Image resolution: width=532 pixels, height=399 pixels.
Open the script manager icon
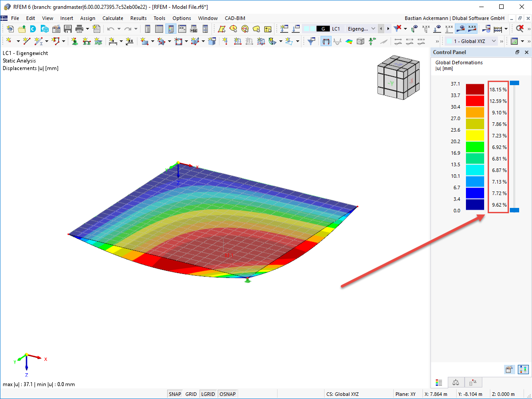[194, 29]
